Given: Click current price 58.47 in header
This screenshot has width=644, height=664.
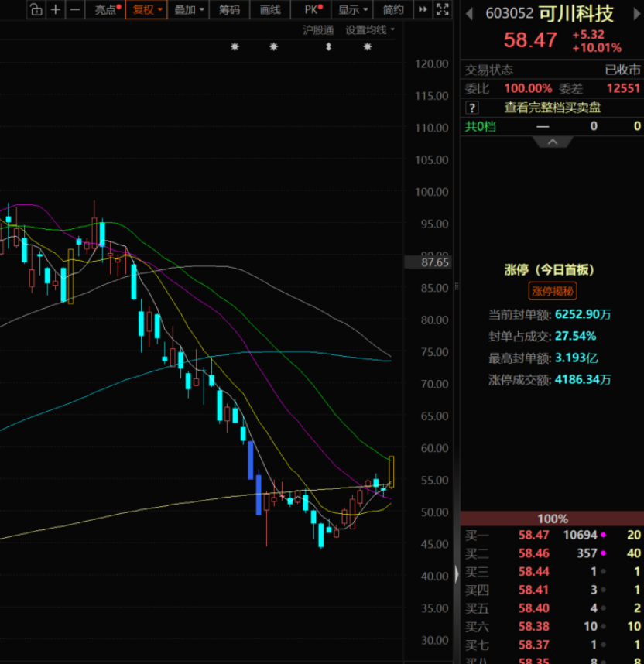Looking at the screenshot, I should coord(530,40).
